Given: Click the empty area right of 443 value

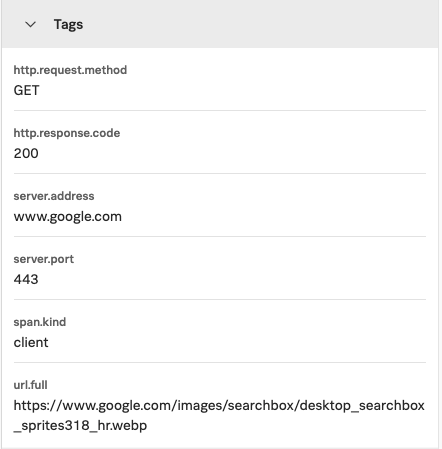Looking at the screenshot, I should pos(233,279).
